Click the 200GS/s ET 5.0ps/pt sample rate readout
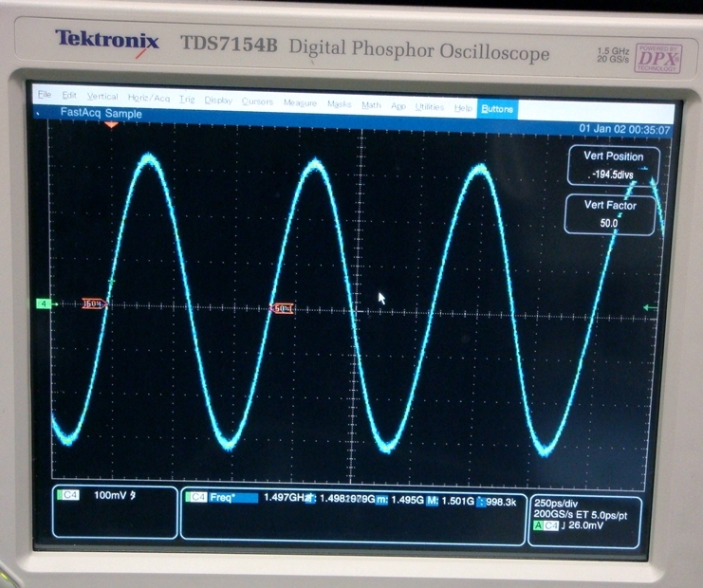Screen dimensions: 703x588 581,514
